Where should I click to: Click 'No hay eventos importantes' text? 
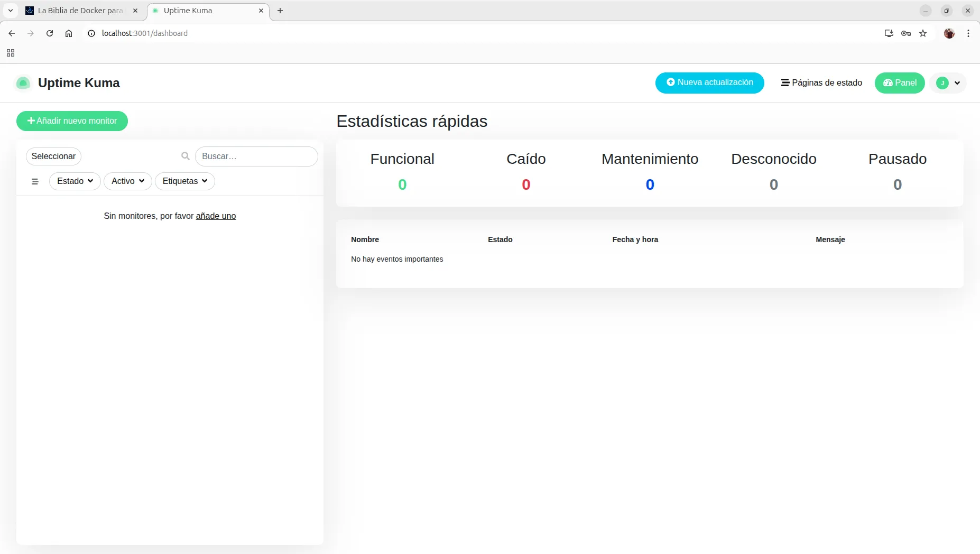(397, 259)
